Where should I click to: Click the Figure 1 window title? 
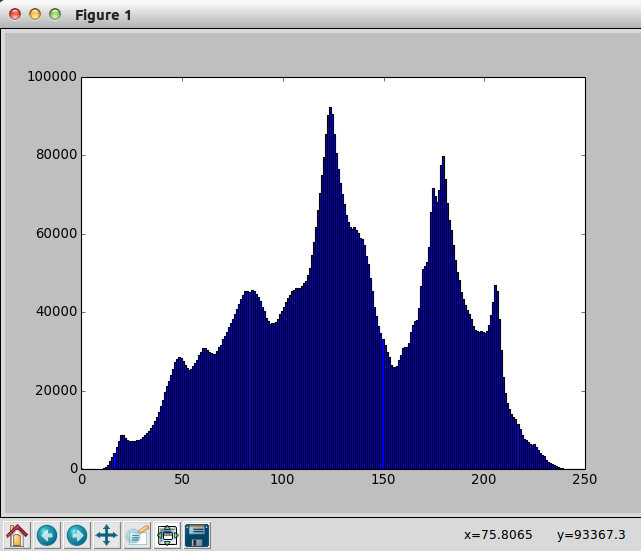(103, 15)
